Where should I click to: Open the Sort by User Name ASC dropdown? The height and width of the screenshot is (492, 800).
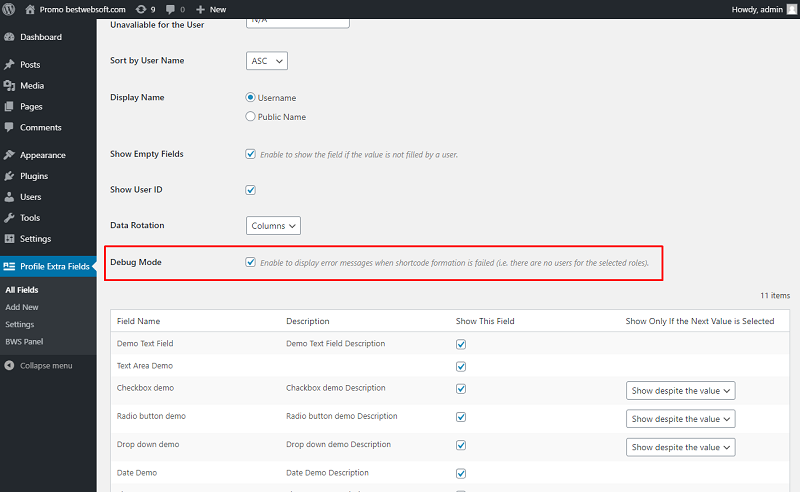pos(267,61)
